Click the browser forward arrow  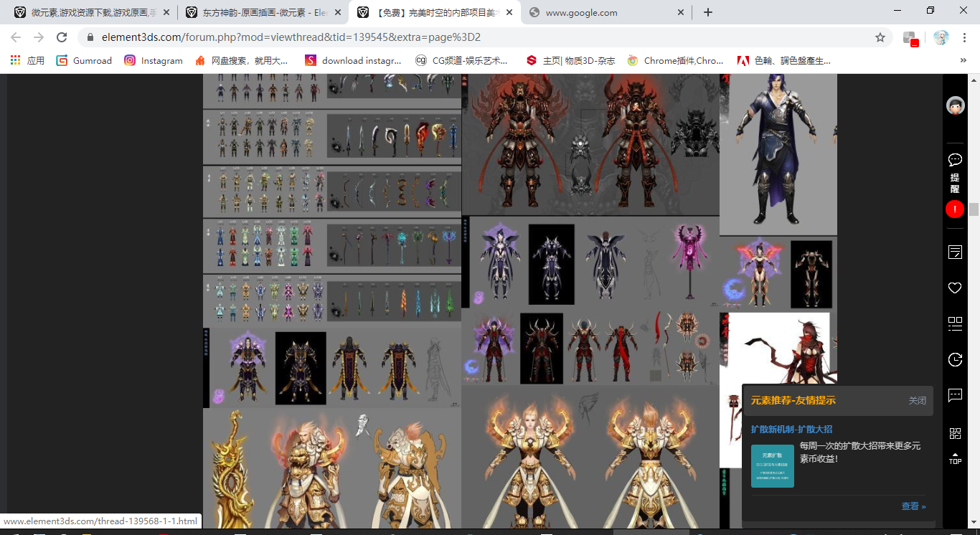39,37
